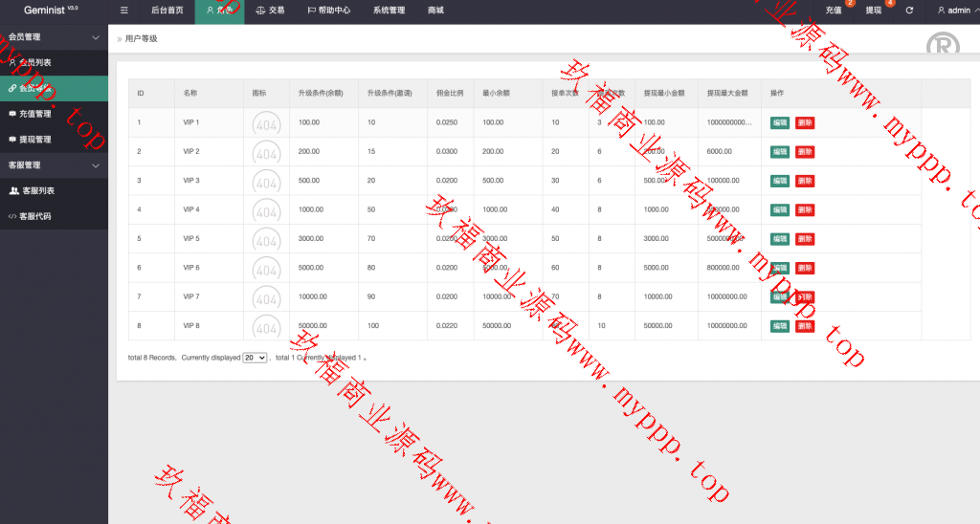
Task: Toggle the sidebar collapse hamburger icon
Action: [x=123, y=11]
